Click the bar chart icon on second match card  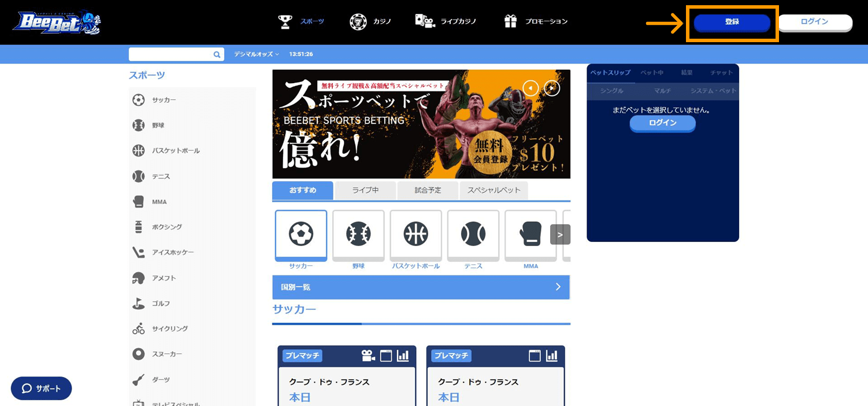pyautogui.click(x=552, y=356)
